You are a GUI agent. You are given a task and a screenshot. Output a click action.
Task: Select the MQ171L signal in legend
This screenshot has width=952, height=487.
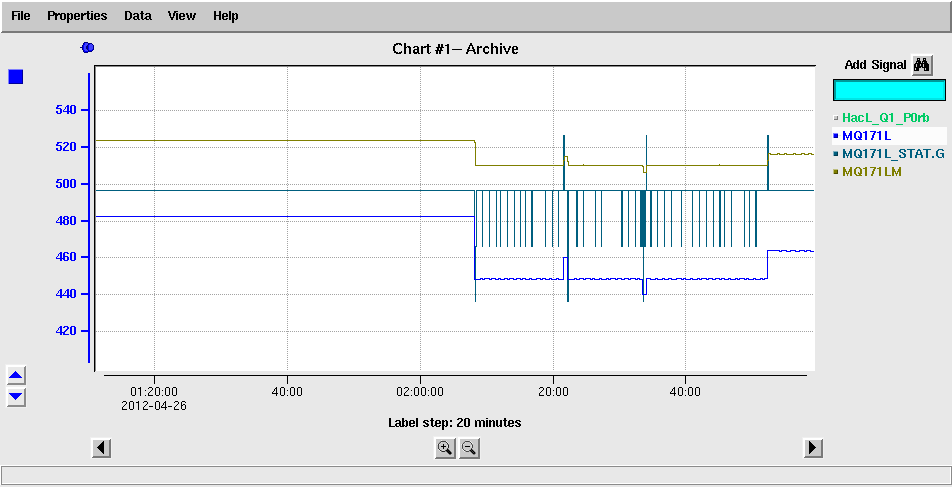pyautogui.click(x=866, y=135)
